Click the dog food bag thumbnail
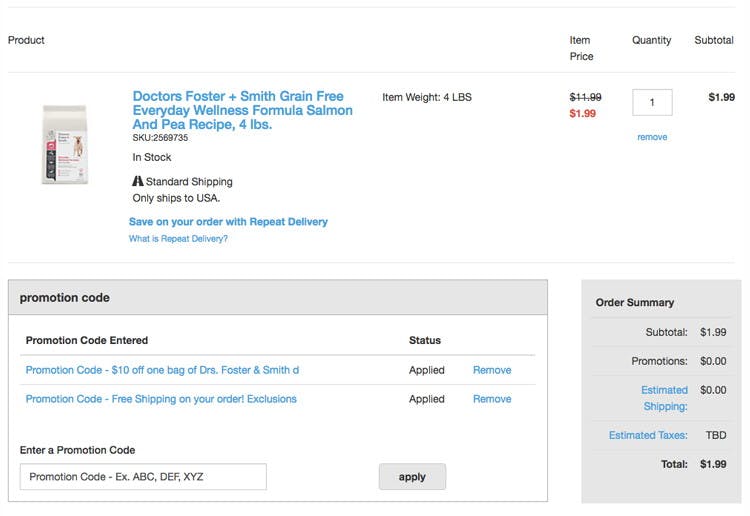This screenshot has width=750, height=516. 65,145
